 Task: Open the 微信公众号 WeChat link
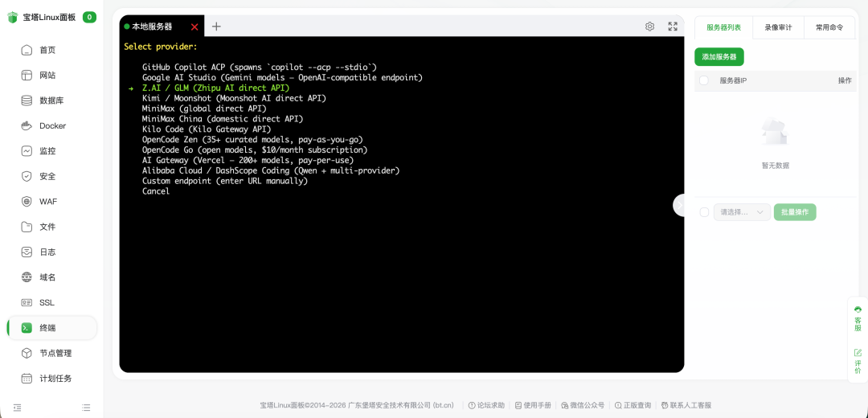(583, 405)
